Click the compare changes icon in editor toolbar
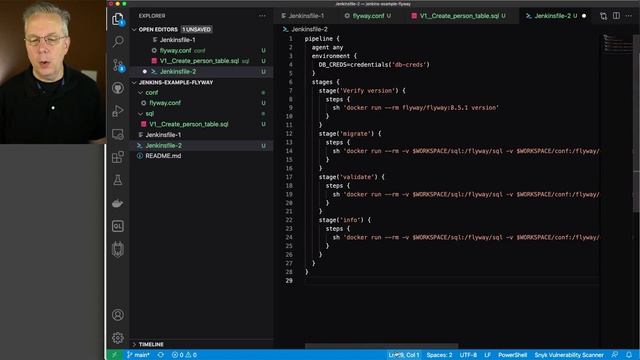This screenshot has height=360, width=640. click(x=603, y=16)
